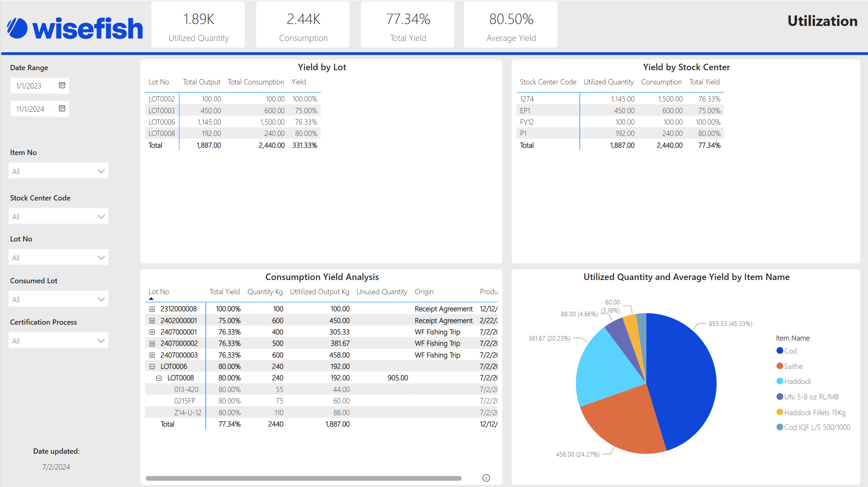Open the Stock Center Code dropdown
Viewport: 868px width, 487px height.
click(x=58, y=217)
